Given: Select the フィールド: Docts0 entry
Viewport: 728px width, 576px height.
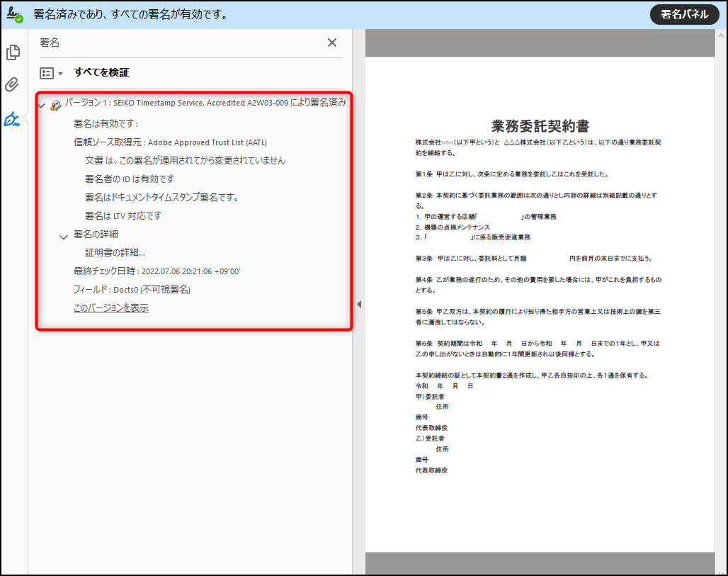Looking at the screenshot, I should (x=132, y=289).
